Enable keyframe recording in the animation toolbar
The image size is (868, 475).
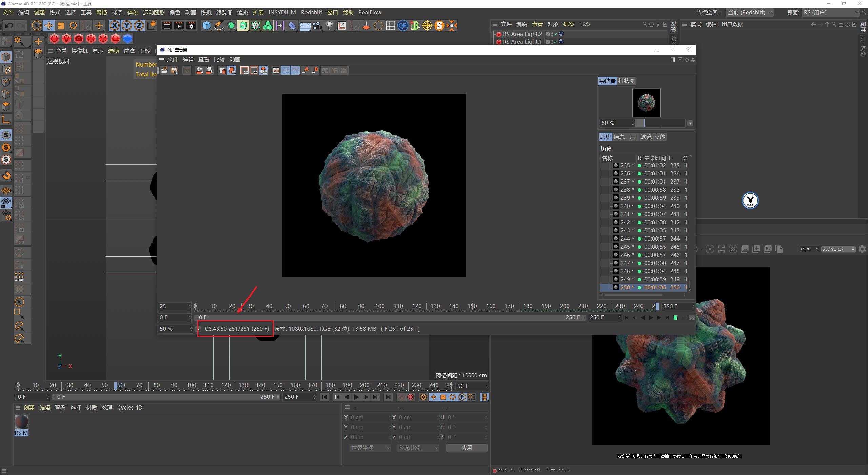click(411, 397)
